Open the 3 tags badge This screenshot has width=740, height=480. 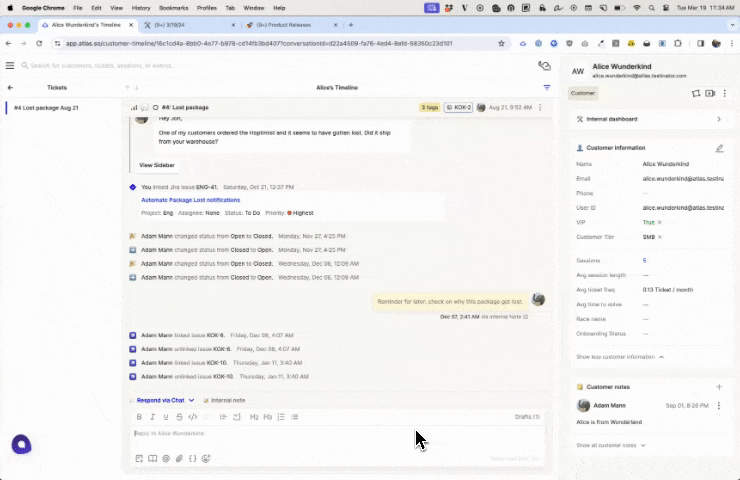[429, 107]
